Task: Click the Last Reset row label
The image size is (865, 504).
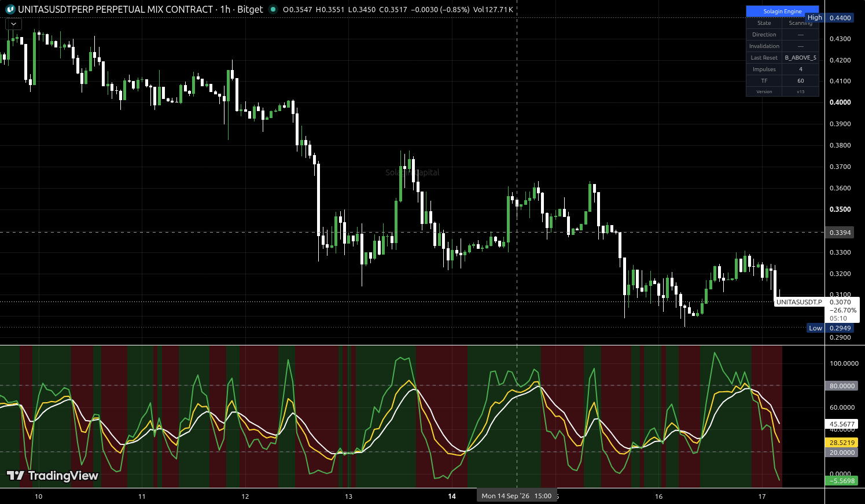Action: pos(764,58)
